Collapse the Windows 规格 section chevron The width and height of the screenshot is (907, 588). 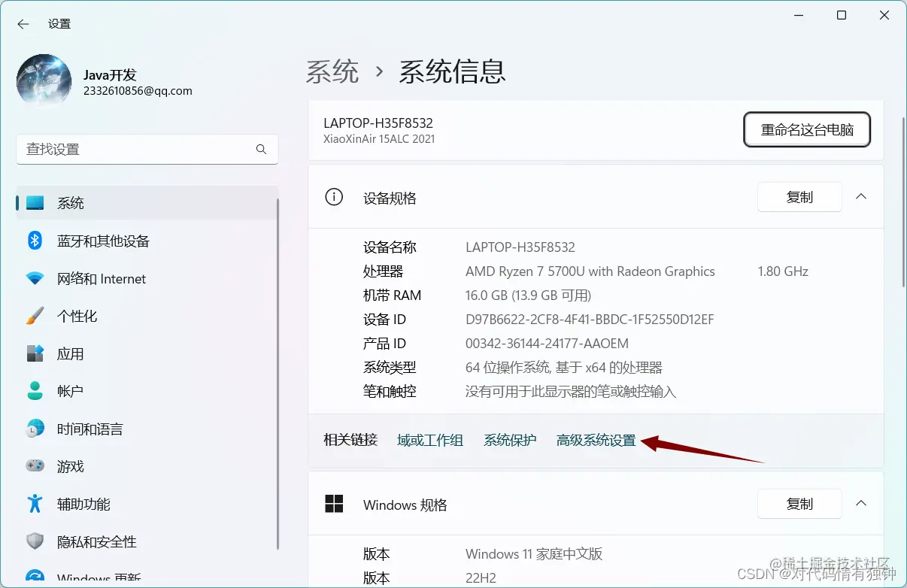click(x=861, y=504)
